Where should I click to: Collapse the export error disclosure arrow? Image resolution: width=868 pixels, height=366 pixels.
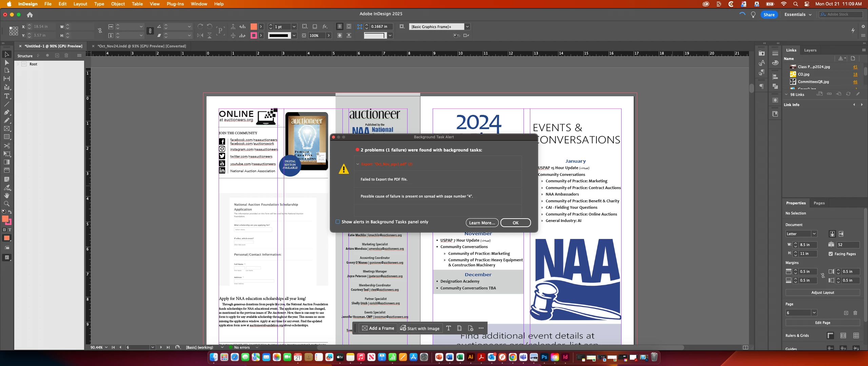(357, 164)
